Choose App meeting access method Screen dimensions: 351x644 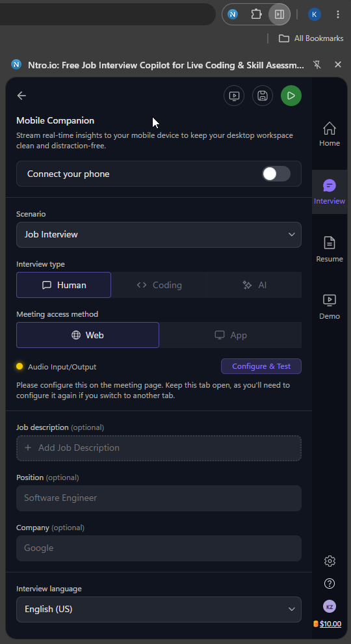(230, 335)
